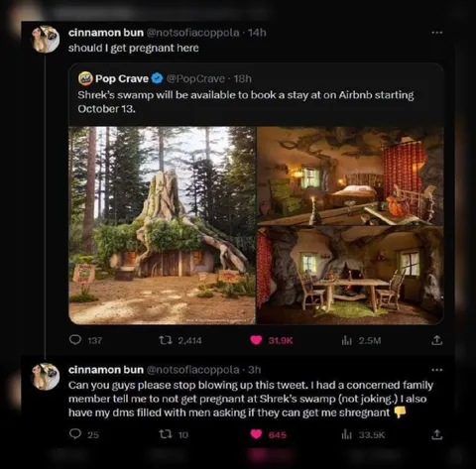
Task: Open cinnamon bun's profile name on first tweet
Action: 106,33
